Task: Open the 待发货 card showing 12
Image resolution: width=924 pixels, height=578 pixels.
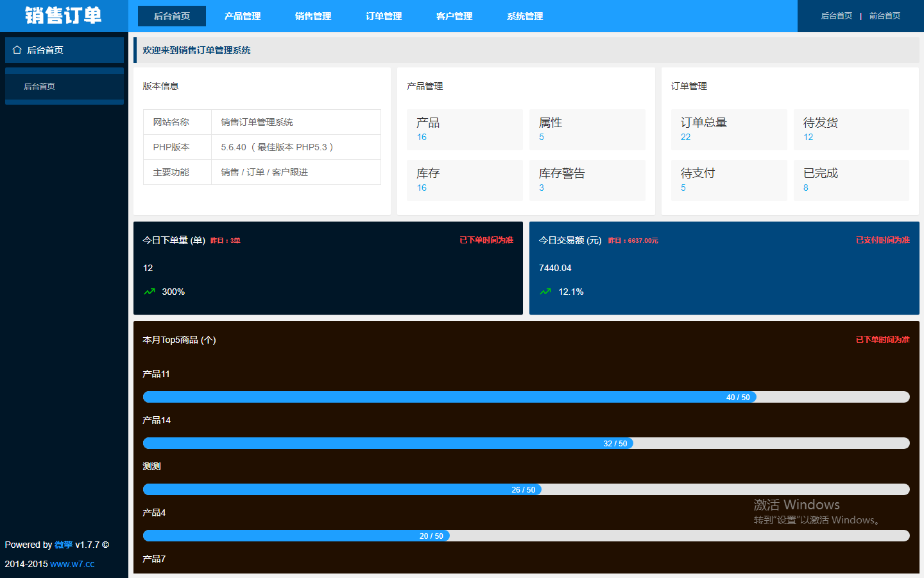Action: click(851, 129)
